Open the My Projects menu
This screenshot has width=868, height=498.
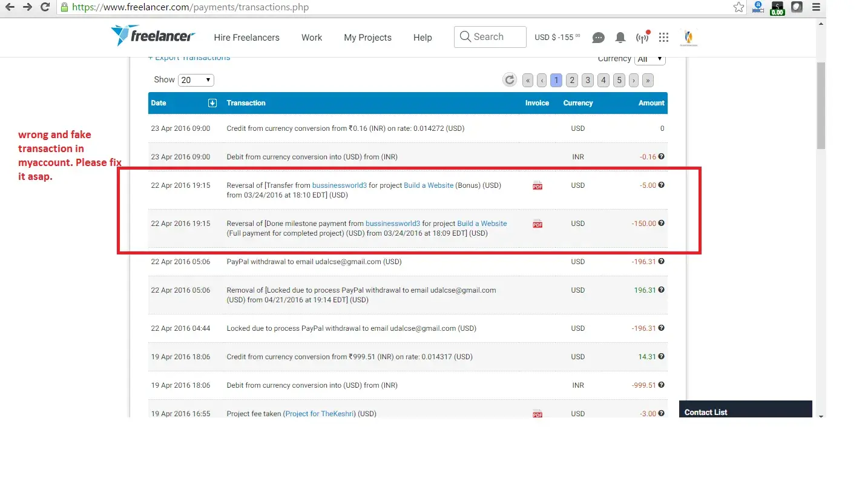pyautogui.click(x=367, y=38)
